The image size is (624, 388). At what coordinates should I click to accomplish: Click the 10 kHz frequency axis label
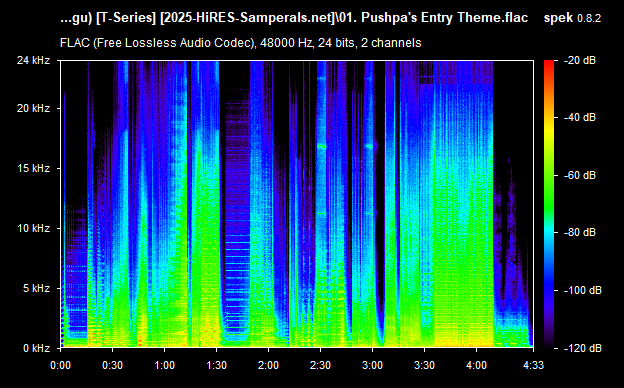33,228
